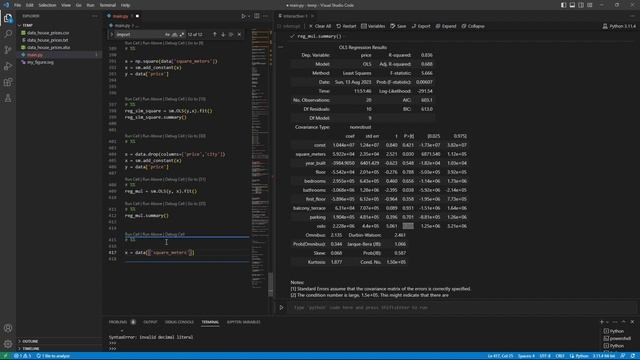Click the execute play icon beside interactive input
Image resolution: width=640 pixels, height=360 pixels.
[281, 307]
